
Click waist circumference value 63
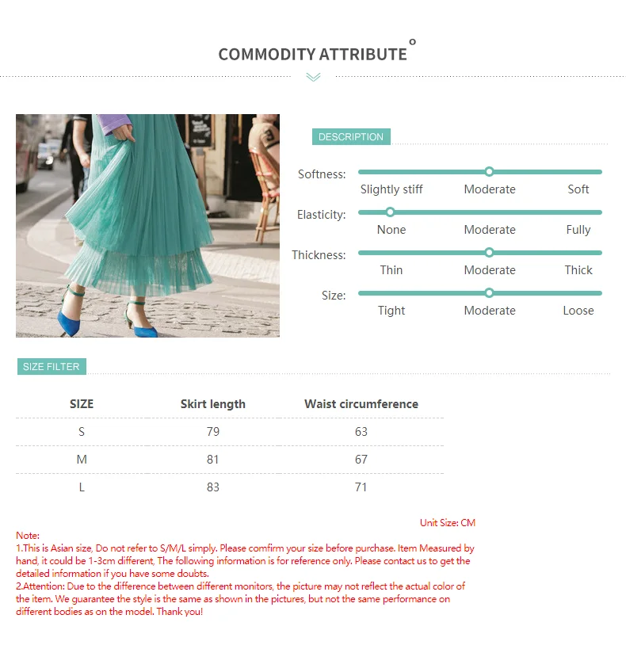[361, 432]
